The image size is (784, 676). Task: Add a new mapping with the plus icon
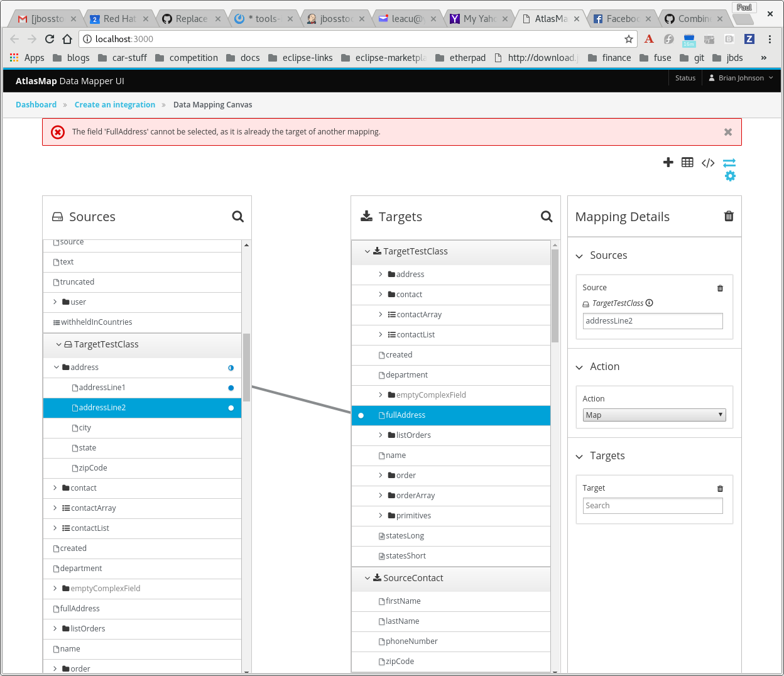pyautogui.click(x=668, y=162)
